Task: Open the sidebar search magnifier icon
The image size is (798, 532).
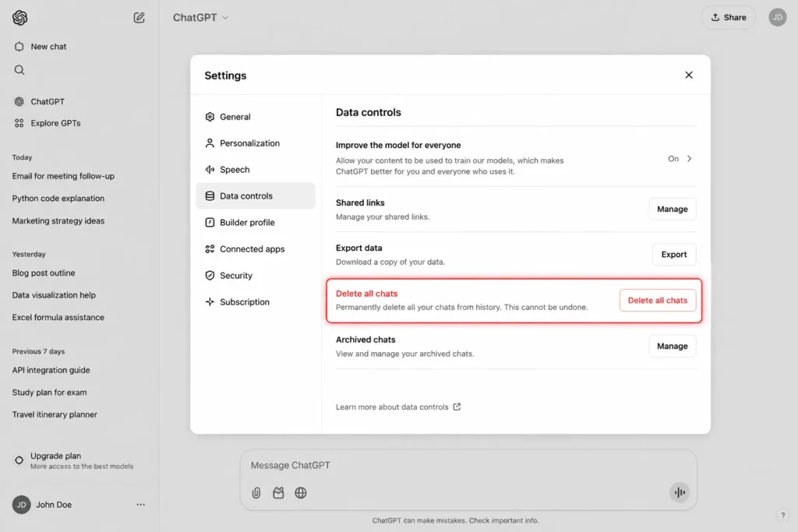Action: point(19,70)
